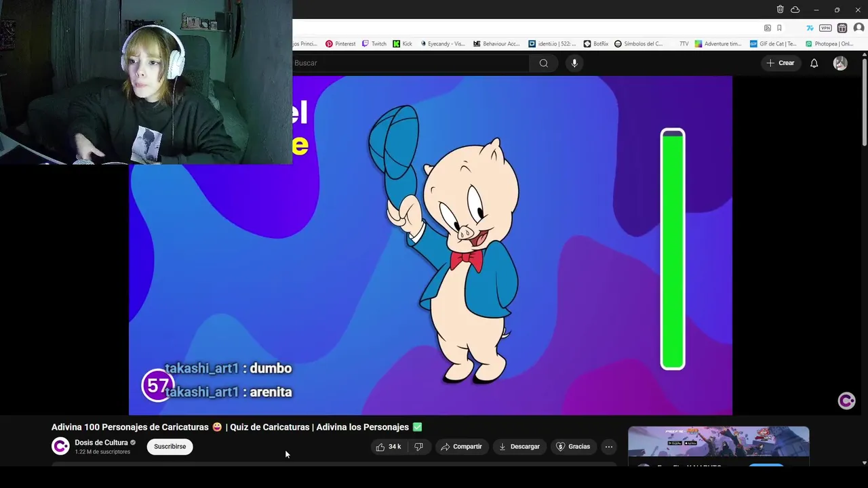The width and height of the screenshot is (868, 488).
Task: Toggle the browser VPN badge
Action: click(x=825, y=28)
